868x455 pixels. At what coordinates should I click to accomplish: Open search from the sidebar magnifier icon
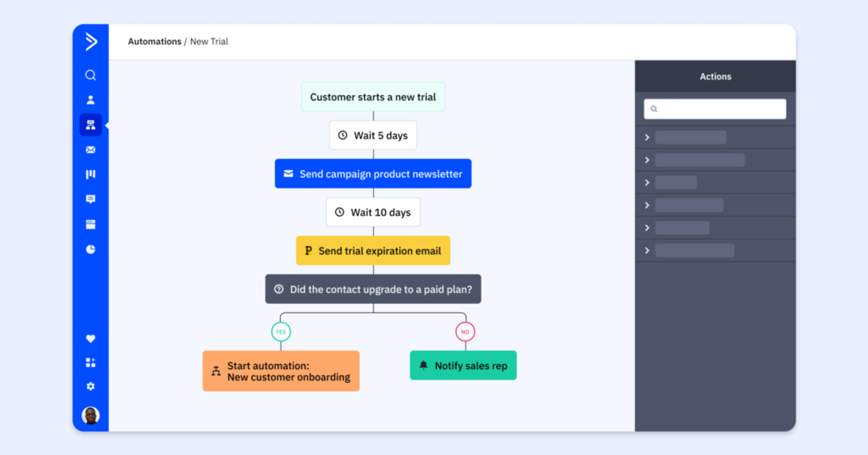point(91,75)
